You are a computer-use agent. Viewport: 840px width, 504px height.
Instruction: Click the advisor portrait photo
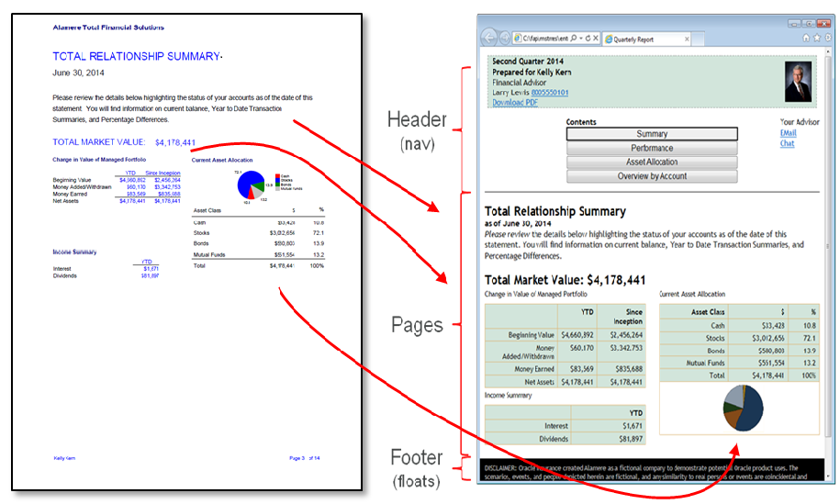point(798,82)
